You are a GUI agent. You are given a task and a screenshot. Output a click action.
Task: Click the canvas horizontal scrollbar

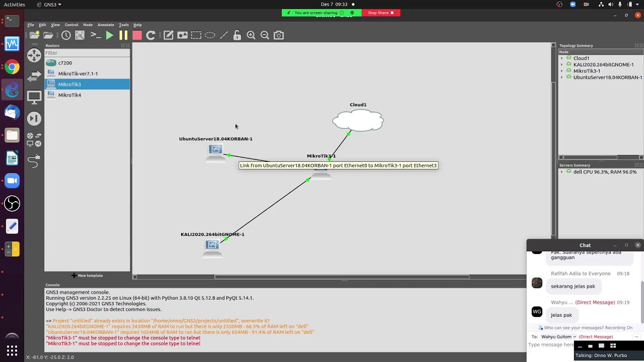(x=342, y=277)
